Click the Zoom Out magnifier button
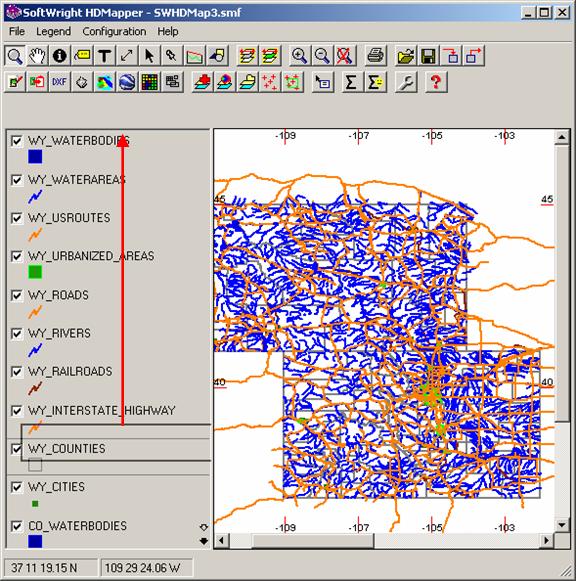This screenshot has width=576, height=581. tap(322, 56)
